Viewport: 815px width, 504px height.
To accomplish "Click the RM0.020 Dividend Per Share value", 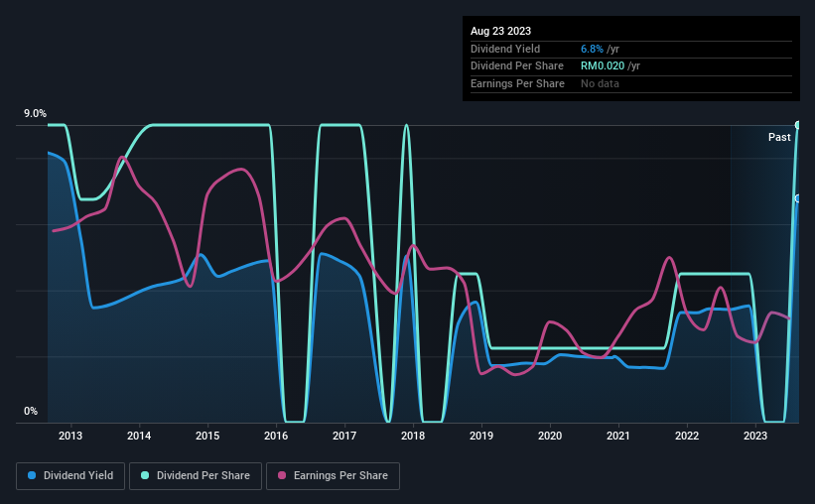I will pos(603,66).
